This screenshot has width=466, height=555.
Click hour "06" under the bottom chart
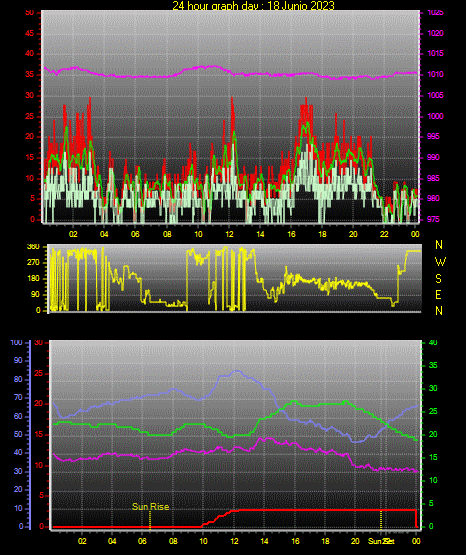[x=142, y=541]
